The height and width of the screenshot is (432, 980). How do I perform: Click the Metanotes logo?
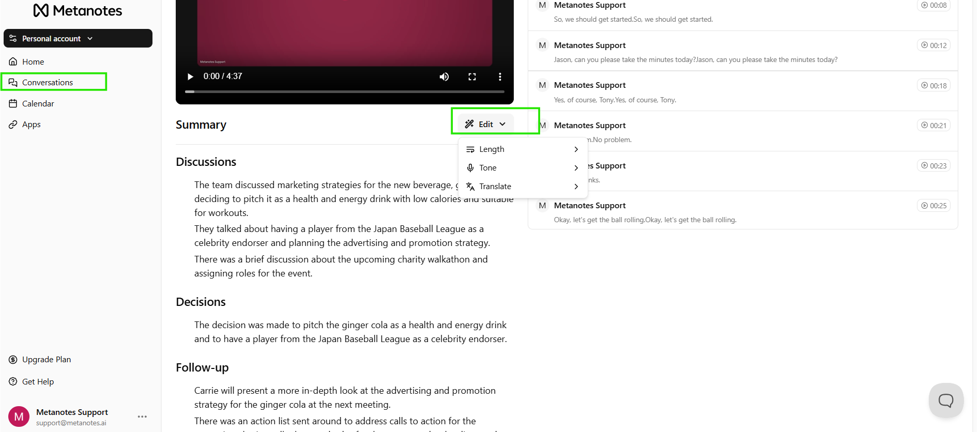[78, 11]
